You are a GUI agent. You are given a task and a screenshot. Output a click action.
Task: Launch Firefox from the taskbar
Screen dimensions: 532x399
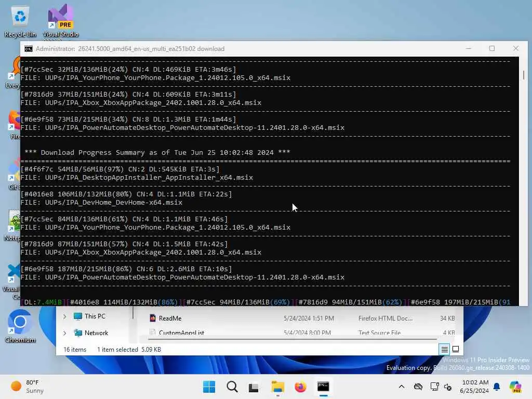(x=300, y=387)
